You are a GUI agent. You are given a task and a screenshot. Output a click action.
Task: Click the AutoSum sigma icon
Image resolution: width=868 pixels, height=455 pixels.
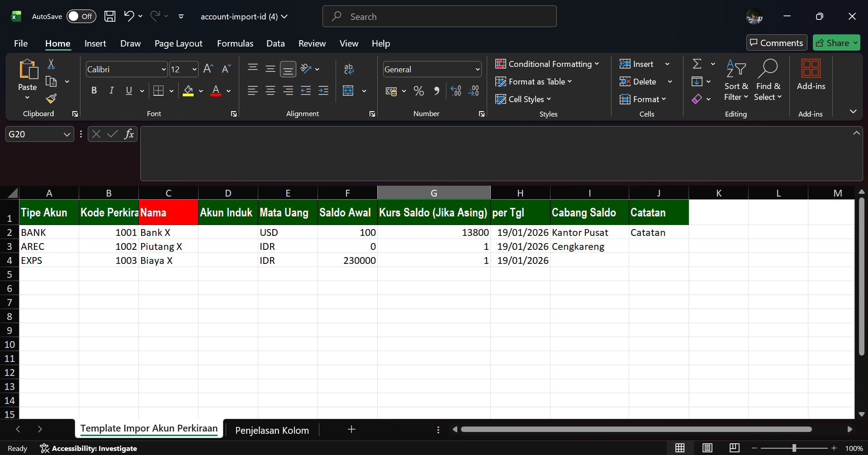point(697,64)
